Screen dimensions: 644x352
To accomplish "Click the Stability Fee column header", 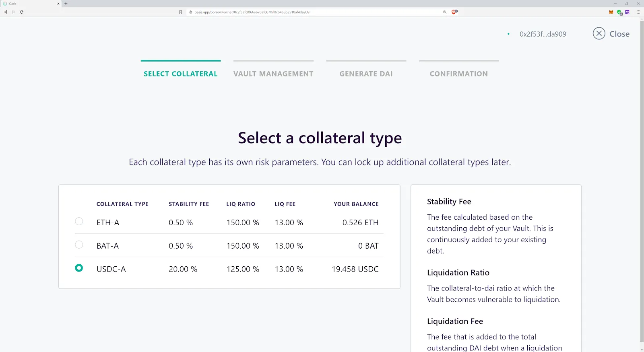I will [189, 204].
